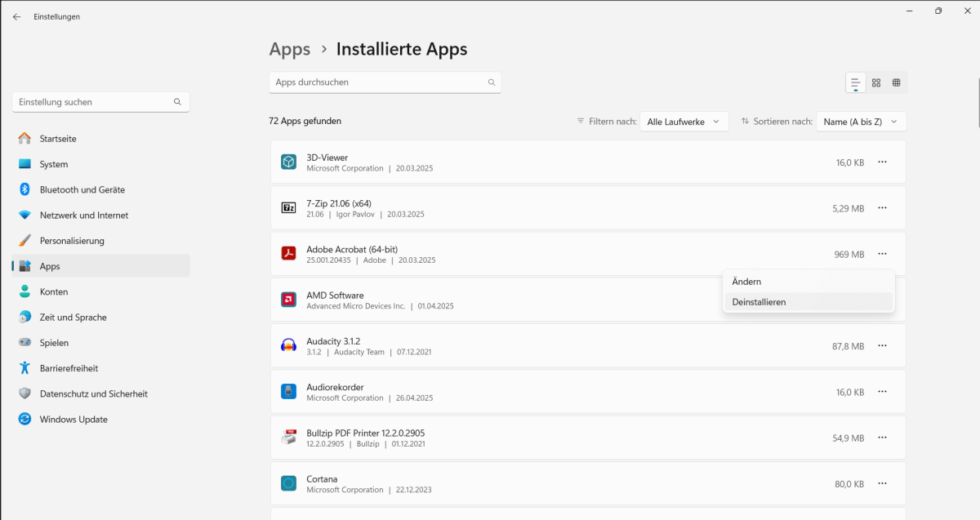Open more options for Audiorekorder
The height and width of the screenshot is (520, 980).
[882, 392]
